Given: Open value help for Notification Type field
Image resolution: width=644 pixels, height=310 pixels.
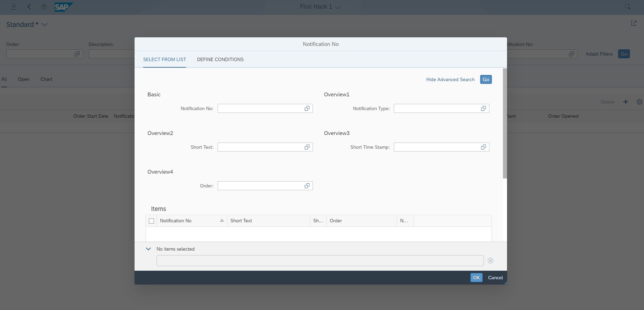Looking at the screenshot, I should (483, 108).
